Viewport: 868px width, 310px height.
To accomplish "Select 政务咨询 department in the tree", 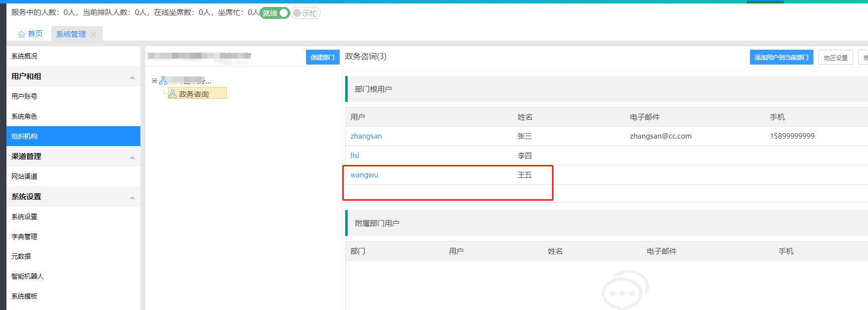I will pyautogui.click(x=194, y=94).
